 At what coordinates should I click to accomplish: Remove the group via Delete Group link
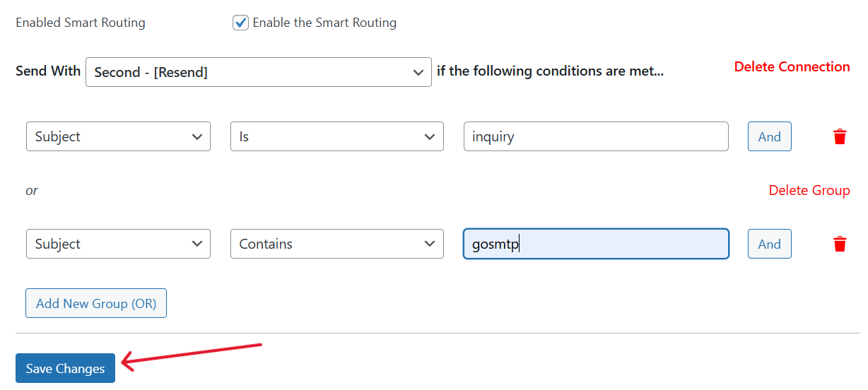809,191
